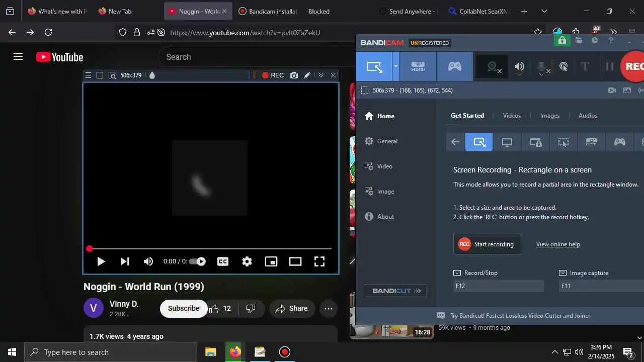
Task: Click the text overlay T icon
Action: (585, 66)
